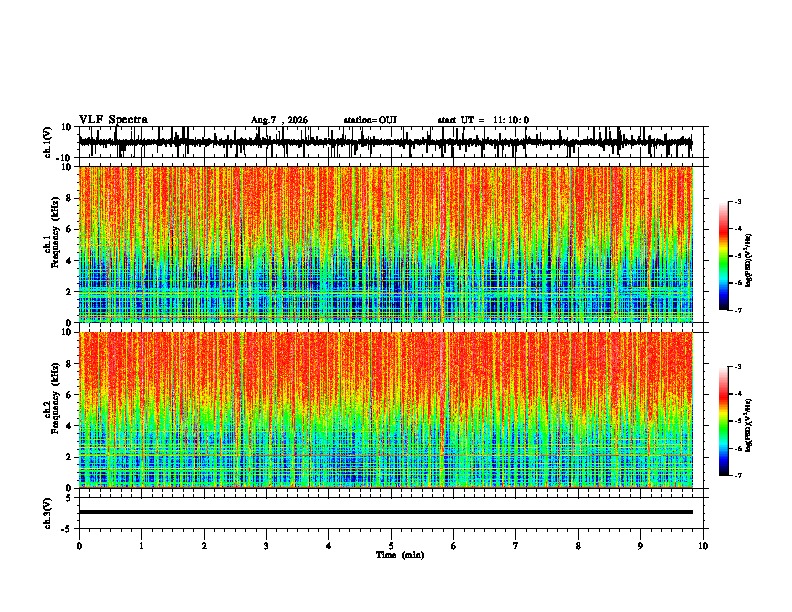Click the time axis tick label "3"

click(266, 546)
